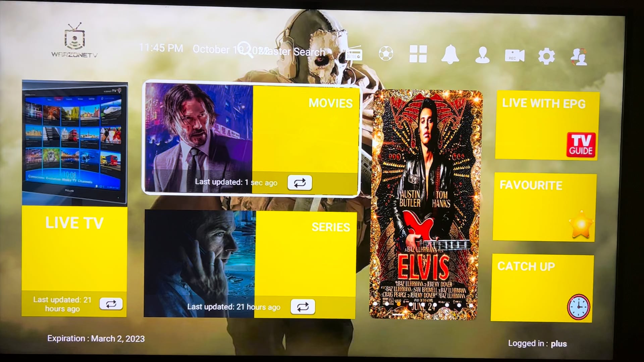
Task: Click the Live TV thumbnail preview
Action: 74,141
